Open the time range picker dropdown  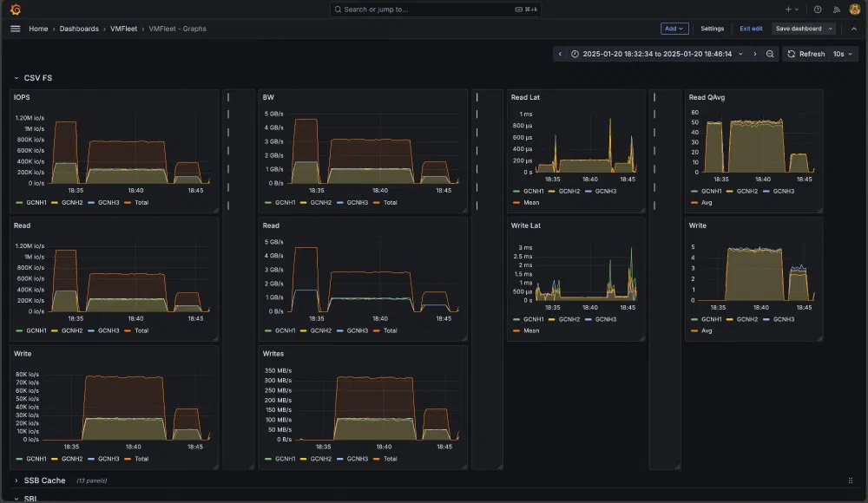click(x=656, y=55)
